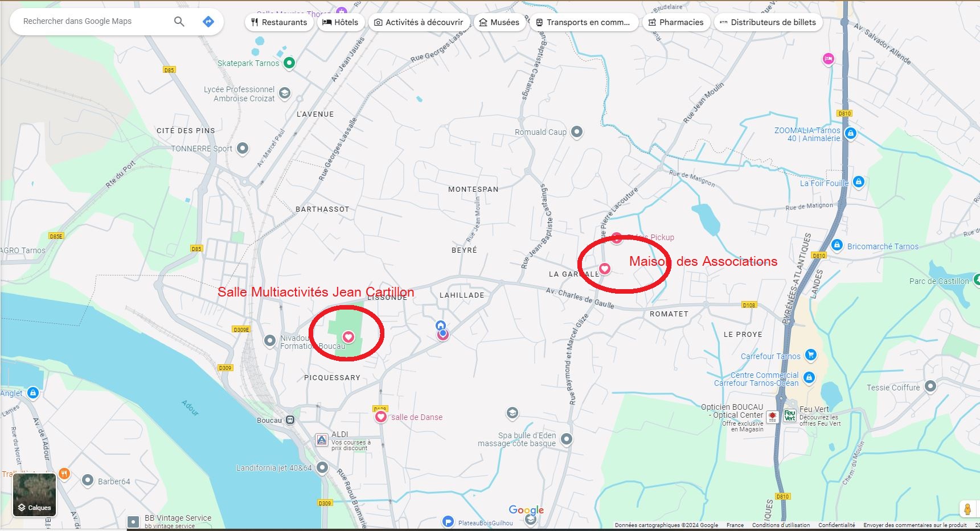Open the Boucau train station icon
Image resolution: width=980 pixels, height=531 pixels.
click(290, 420)
